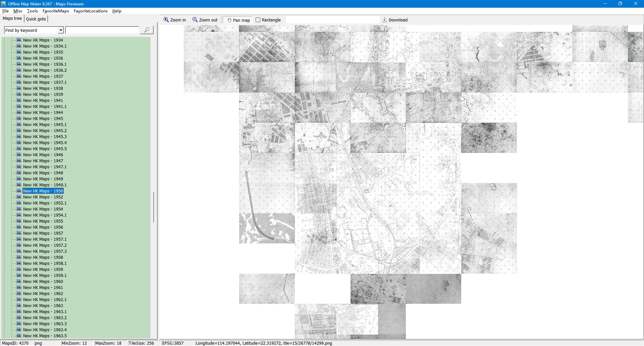644x346 pixels.
Task: Open the Find by Keyword dropdown
Action: [61, 30]
